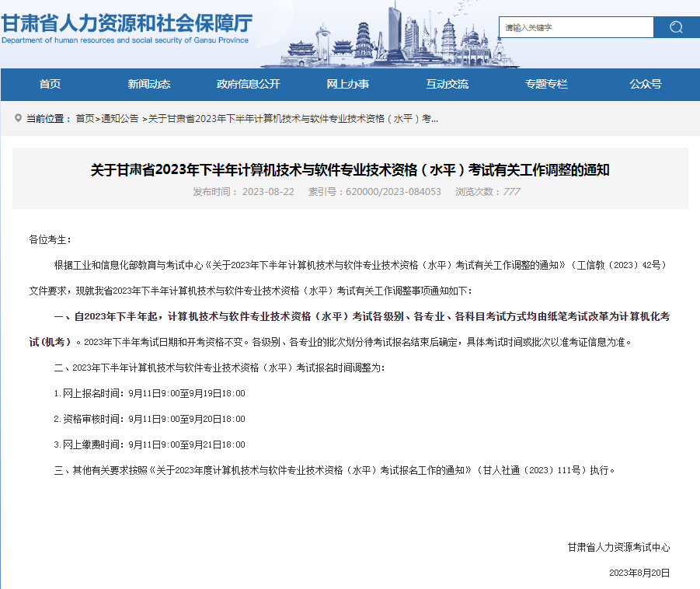Open the 新闻动态 navigation menu

[x=148, y=84]
